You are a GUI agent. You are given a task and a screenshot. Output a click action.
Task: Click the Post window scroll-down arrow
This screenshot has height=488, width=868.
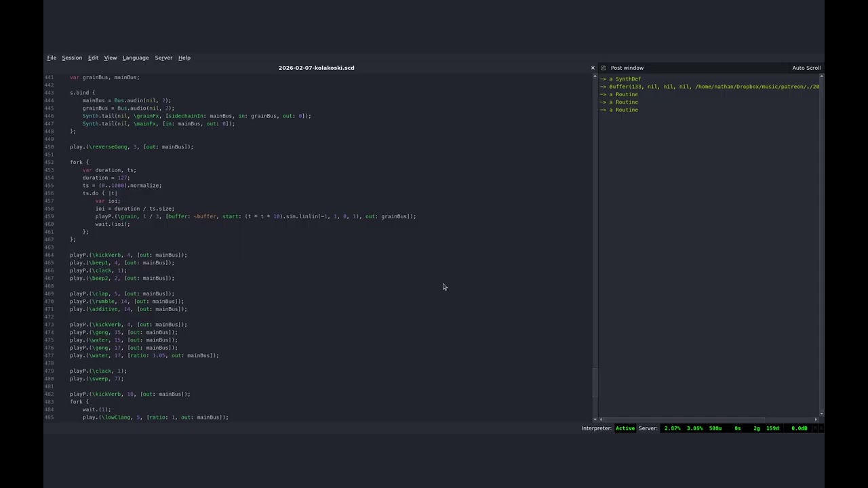[x=821, y=413]
